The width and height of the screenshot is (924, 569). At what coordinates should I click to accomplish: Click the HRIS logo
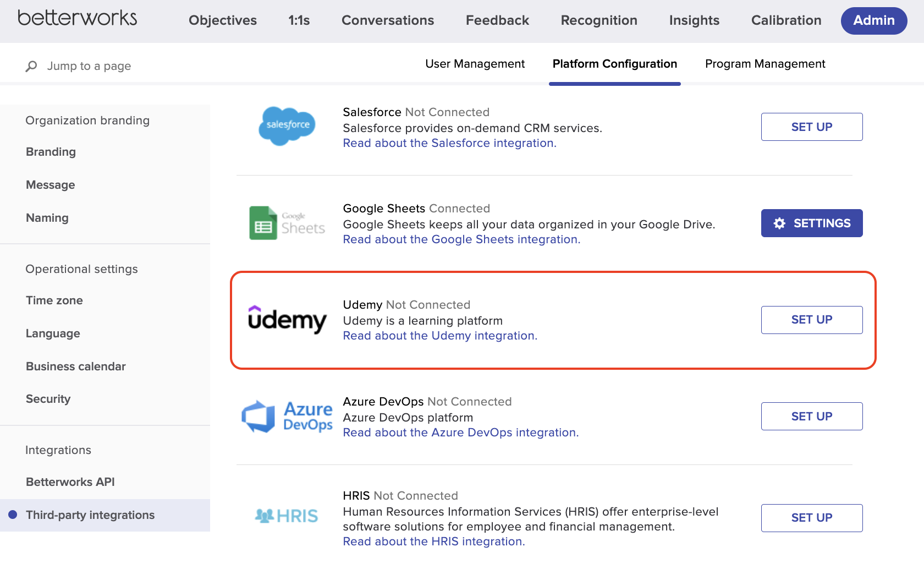click(x=287, y=516)
